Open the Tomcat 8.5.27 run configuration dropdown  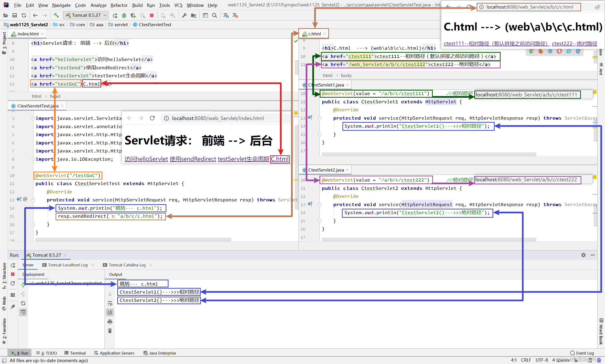coord(86,15)
